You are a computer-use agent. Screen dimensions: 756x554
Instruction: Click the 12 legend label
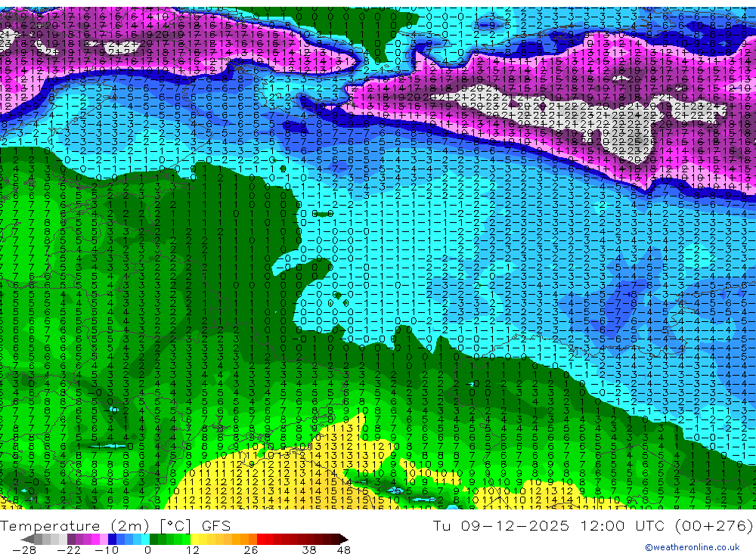(193, 550)
